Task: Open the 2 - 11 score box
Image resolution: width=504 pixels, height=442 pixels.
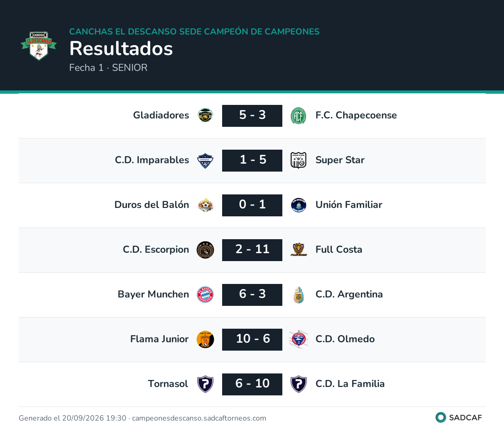Action: [252, 250]
